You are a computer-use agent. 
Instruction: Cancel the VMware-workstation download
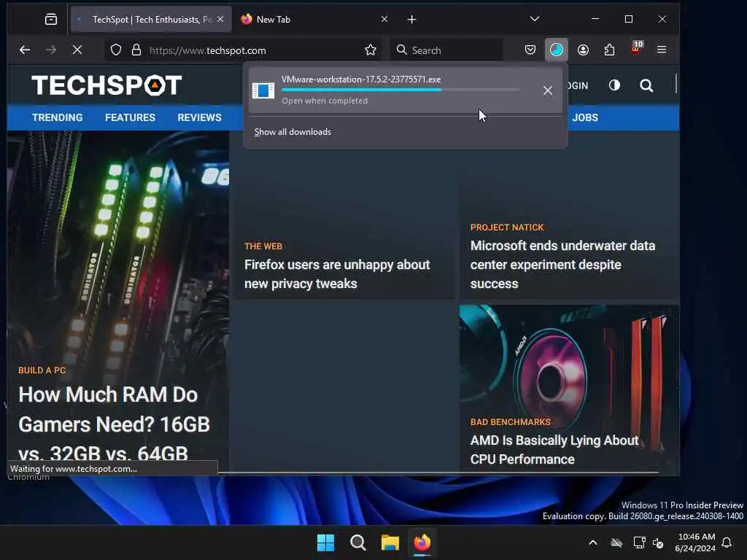(548, 90)
